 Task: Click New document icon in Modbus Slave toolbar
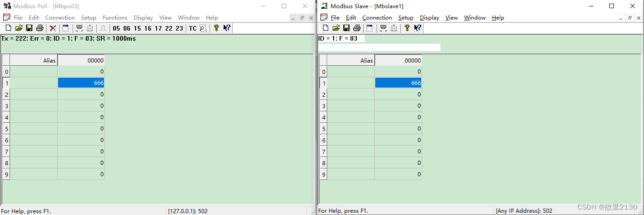click(x=326, y=28)
